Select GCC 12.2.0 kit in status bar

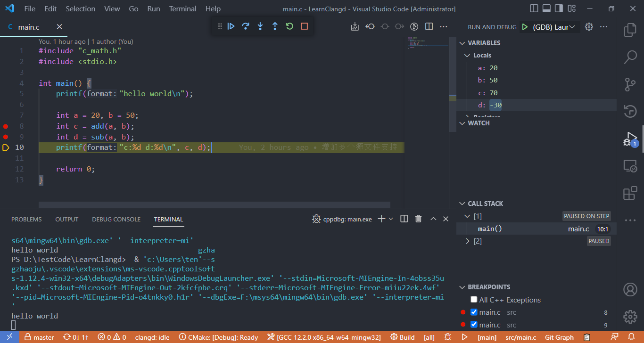point(324,337)
